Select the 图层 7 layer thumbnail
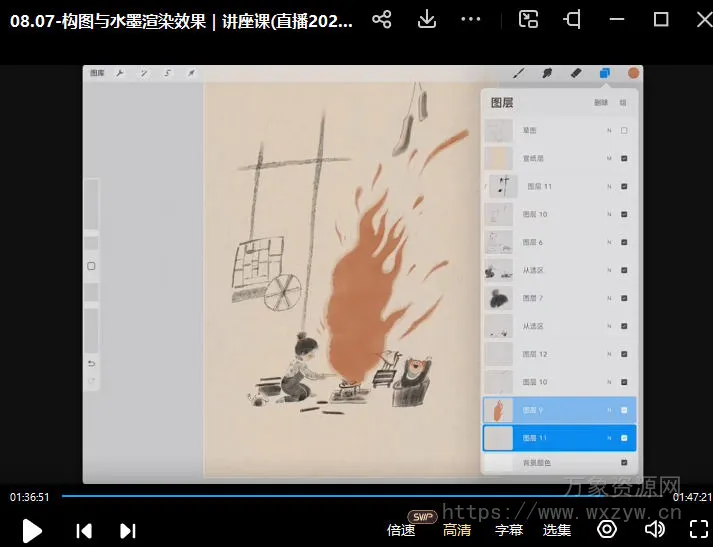713x547 pixels. tap(498, 298)
